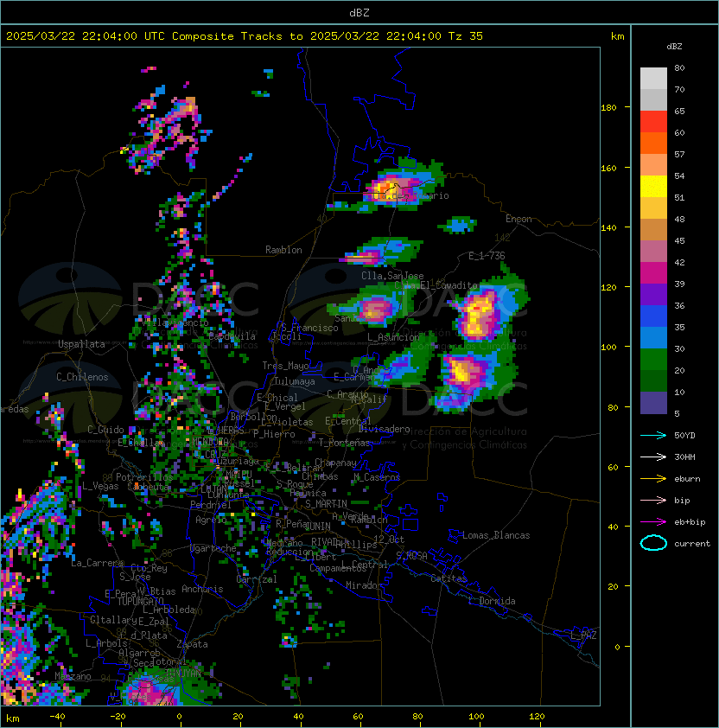Click the 'eb+bip' legend label
This screenshot has height=728, width=719.
[690, 522]
